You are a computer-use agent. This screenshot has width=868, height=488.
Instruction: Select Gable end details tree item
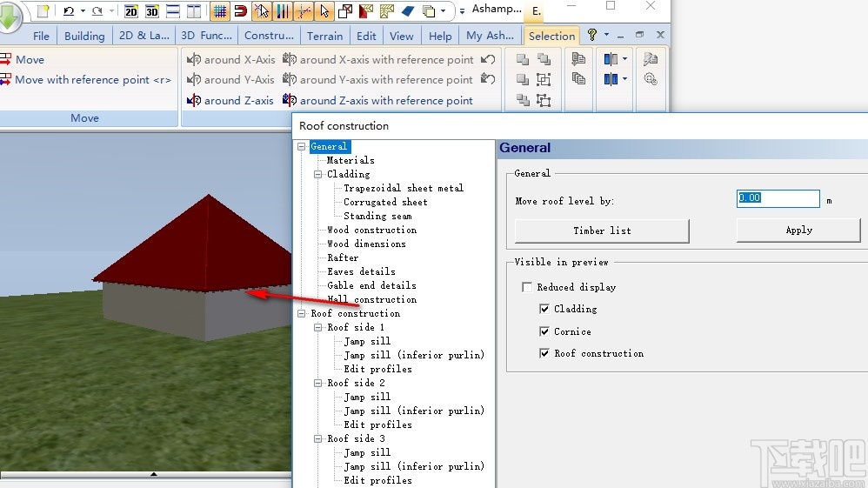tap(371, 285)
